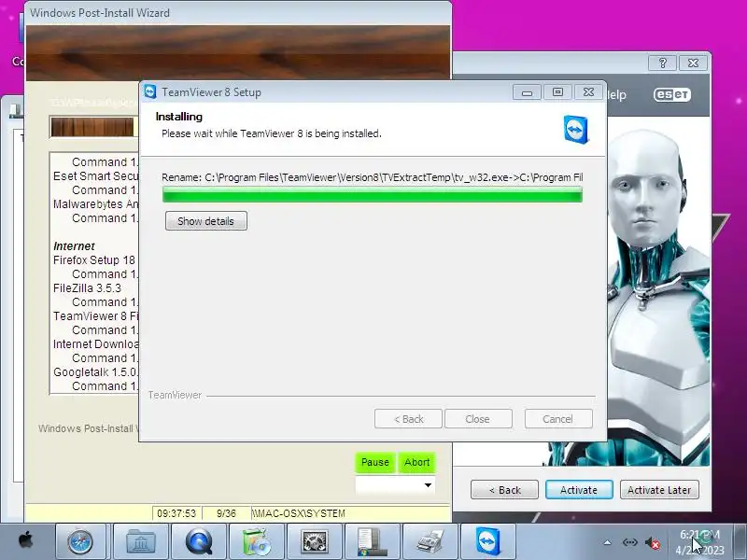The height and width of the screenshot is (560, 747).
Task: Select Eset Smart Security entry in wizard list
Action: 95,176
